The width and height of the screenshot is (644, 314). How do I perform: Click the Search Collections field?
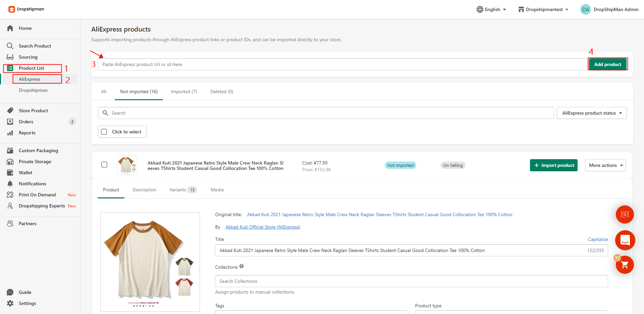[411, 281]
